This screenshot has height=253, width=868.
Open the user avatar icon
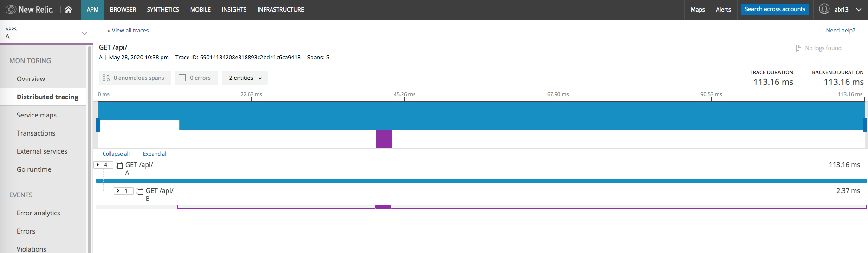click(x=824, y=9)
